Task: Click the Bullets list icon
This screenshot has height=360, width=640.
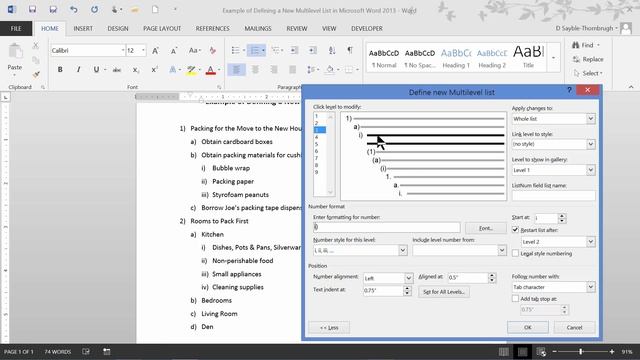Action: (236, 50)
